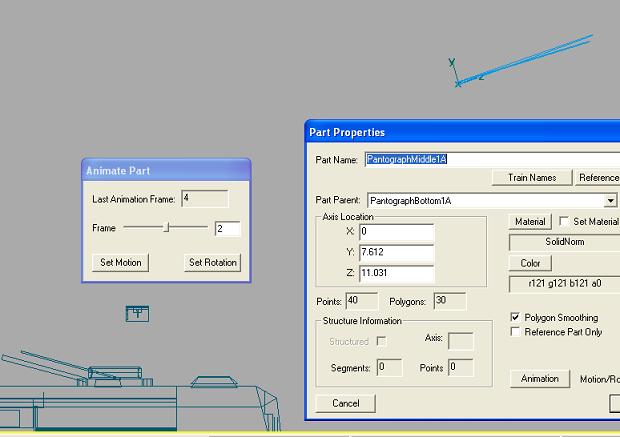Image resolution: width=620 pixels, height=437 pixels.
Task: Click the Frame slider thumb
Action: [x=166, y=228]
